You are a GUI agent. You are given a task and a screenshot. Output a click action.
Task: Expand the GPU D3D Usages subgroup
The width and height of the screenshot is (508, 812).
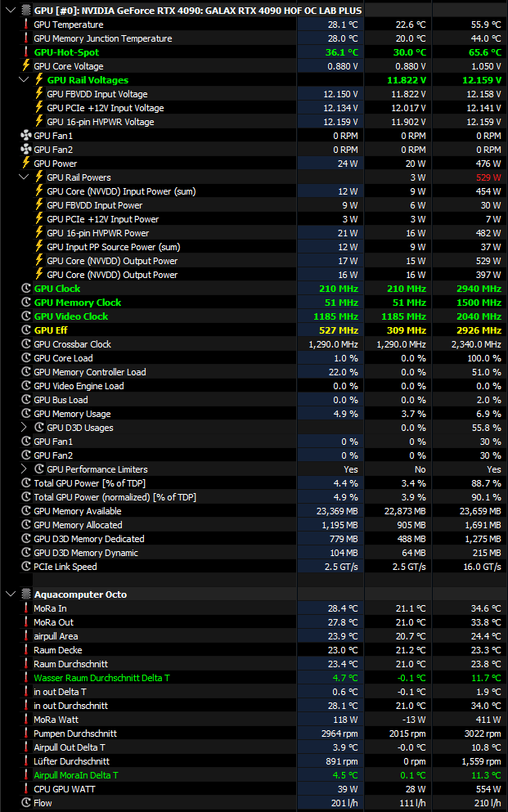click(x=23, y=428)
